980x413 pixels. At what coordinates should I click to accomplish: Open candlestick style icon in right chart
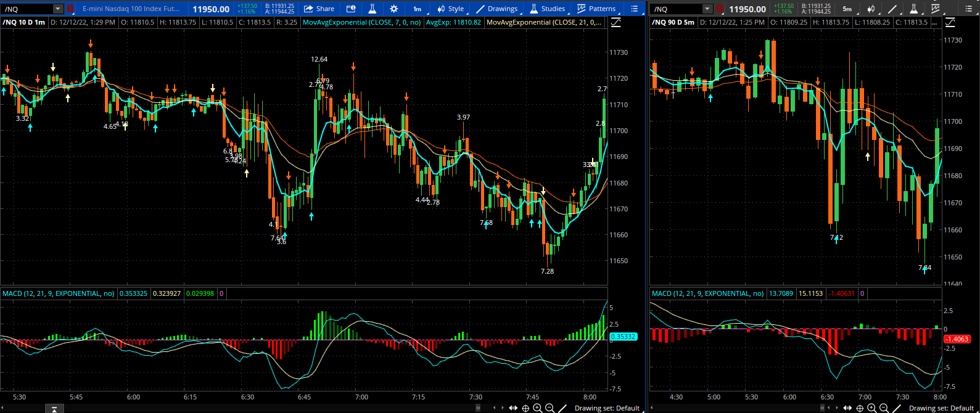871,9
